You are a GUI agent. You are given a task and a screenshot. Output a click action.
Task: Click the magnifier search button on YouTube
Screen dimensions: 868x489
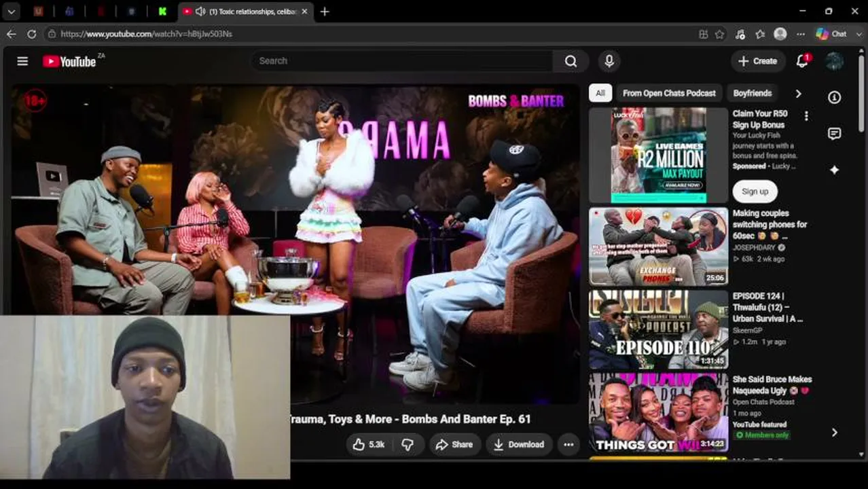571,61
